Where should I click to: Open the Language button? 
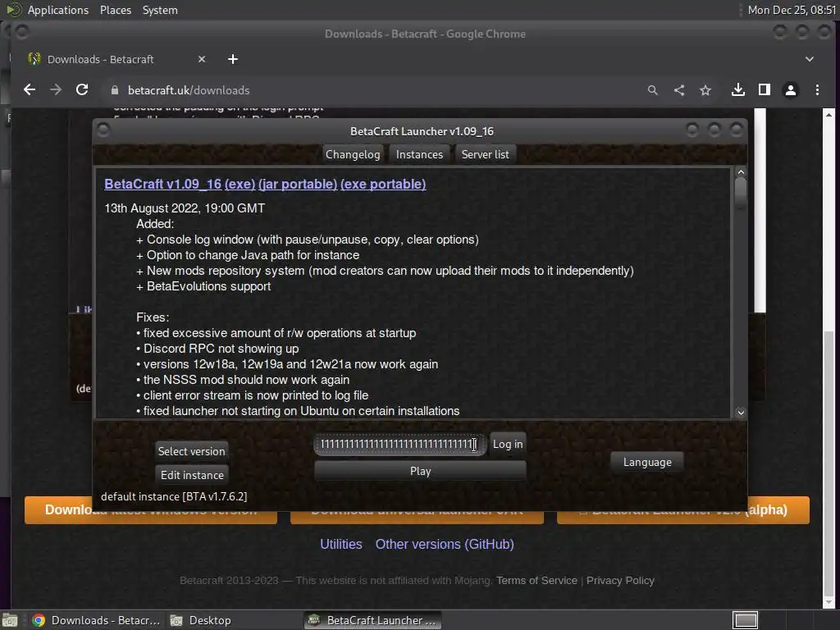coord(647,462)
